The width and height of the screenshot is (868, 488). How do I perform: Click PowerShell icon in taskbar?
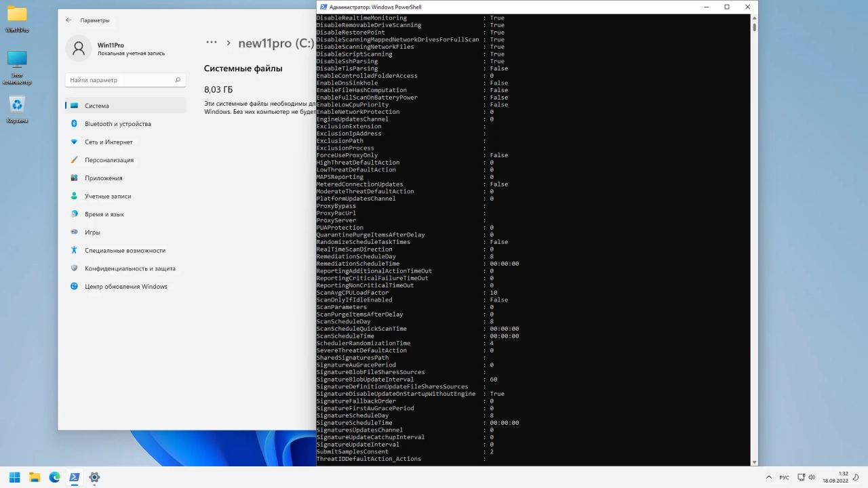(75, 477)
